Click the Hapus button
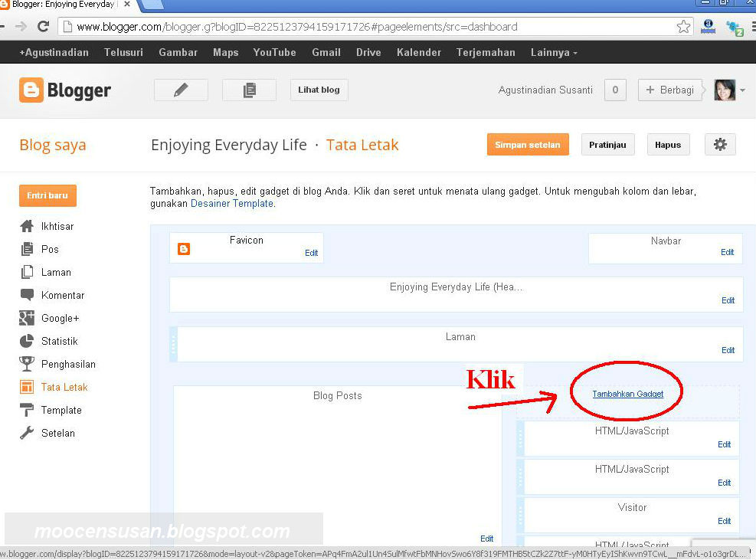Screen dimensions: 756x560 coord(668,144)
